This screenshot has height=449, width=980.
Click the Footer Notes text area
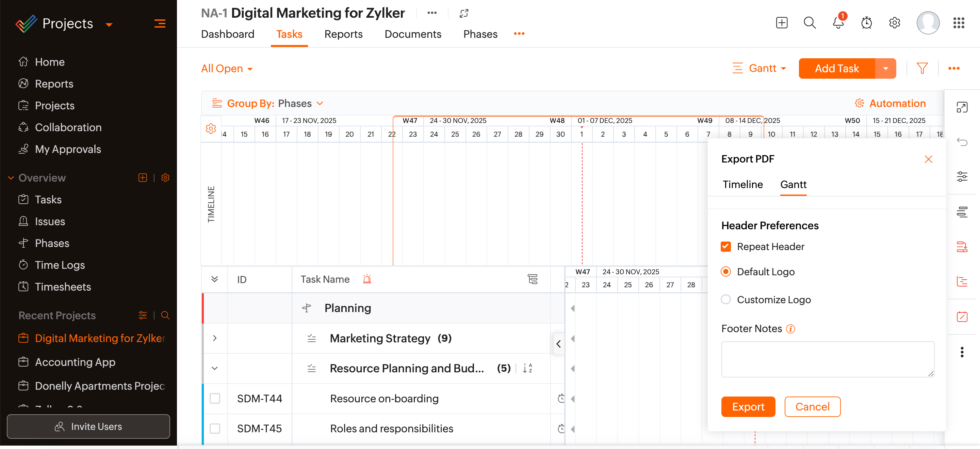[828, 359]
